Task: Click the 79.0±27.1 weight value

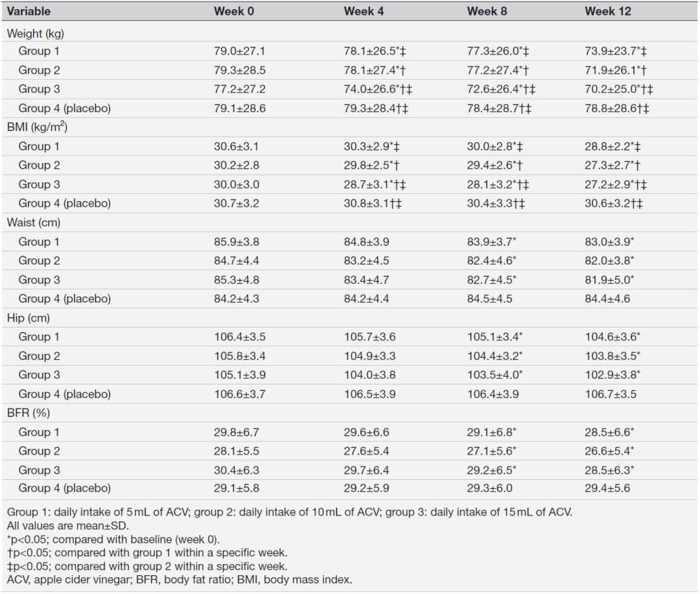Action: tap(239, 51)
